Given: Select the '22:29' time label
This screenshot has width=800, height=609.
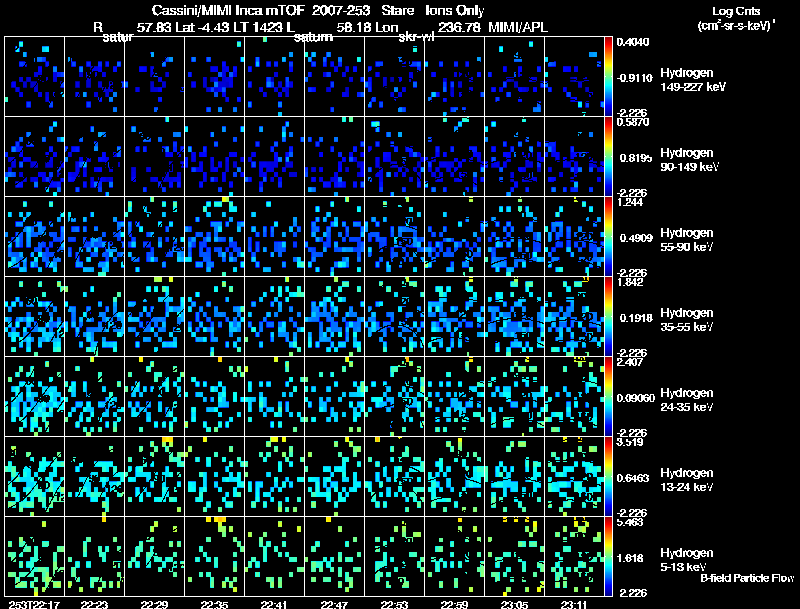Looking at the screenshot, I should coord(155,604).
